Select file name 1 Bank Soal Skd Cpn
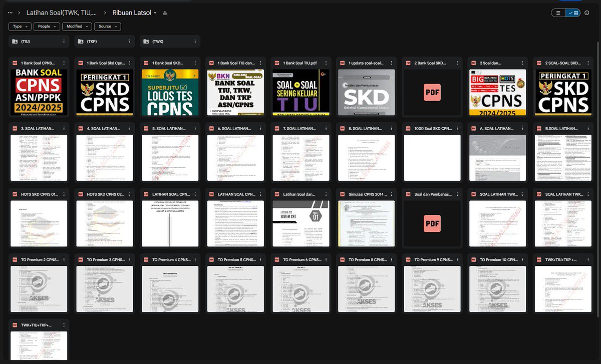 (x=106, y=63)
